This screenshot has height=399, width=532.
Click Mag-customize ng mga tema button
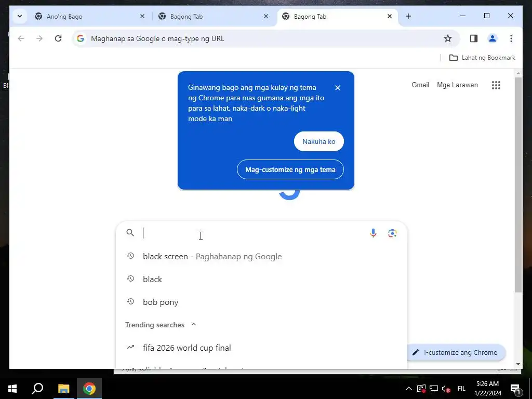[290, 170]
